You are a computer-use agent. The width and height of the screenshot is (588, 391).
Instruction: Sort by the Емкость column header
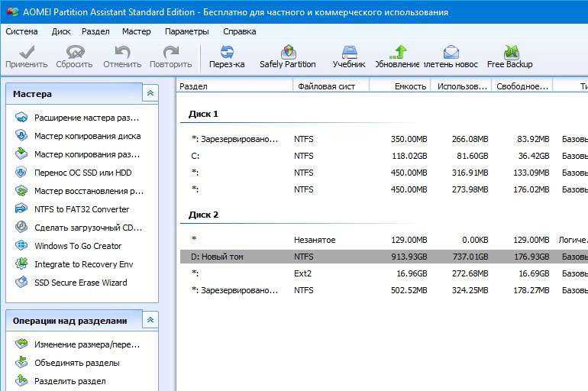tap(400, 86)
